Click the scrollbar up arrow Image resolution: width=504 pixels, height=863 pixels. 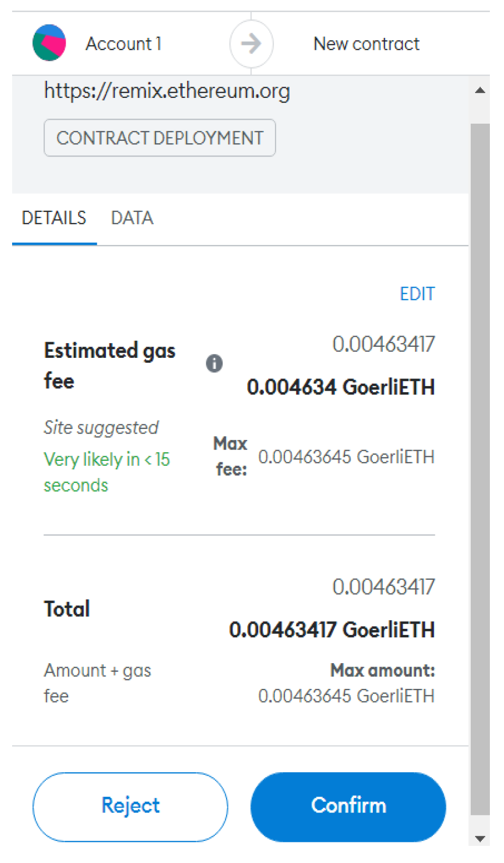pyautogui.click(x=480, y=91)
